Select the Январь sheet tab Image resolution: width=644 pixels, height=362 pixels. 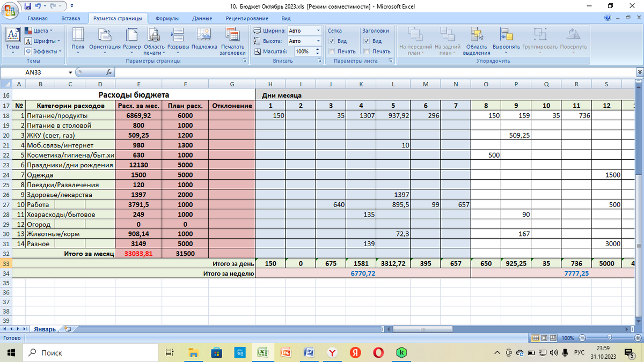pos(46,329)
